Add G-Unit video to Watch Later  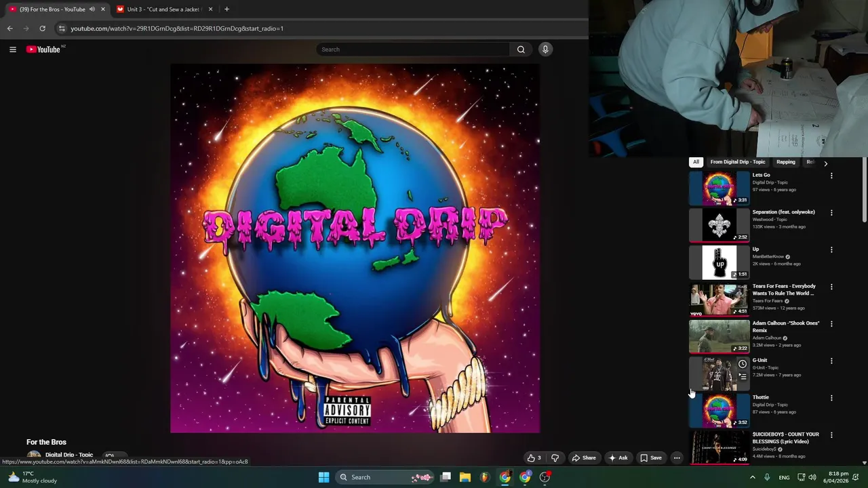pos(743,365)
